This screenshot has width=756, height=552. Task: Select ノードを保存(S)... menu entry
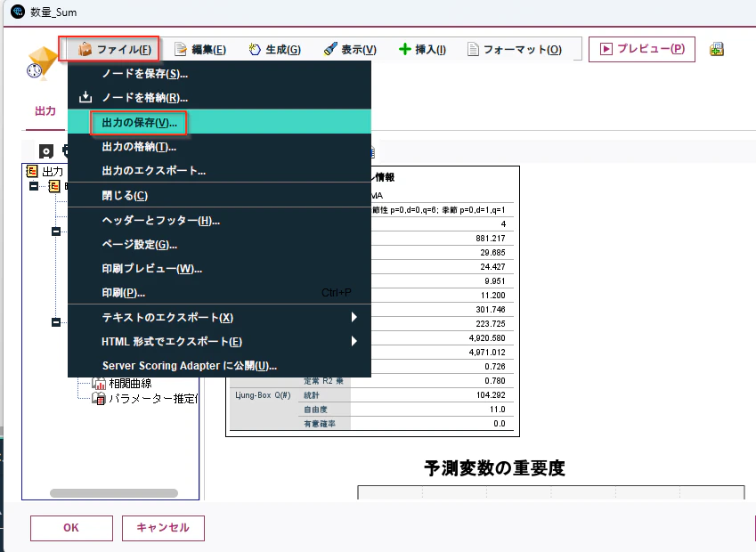coord(219,74)
